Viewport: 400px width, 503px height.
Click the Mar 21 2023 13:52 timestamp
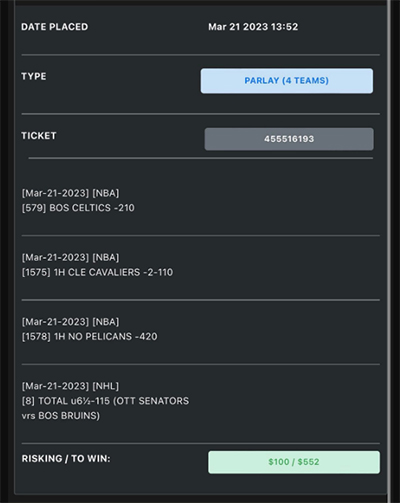[x=253, y=27]
